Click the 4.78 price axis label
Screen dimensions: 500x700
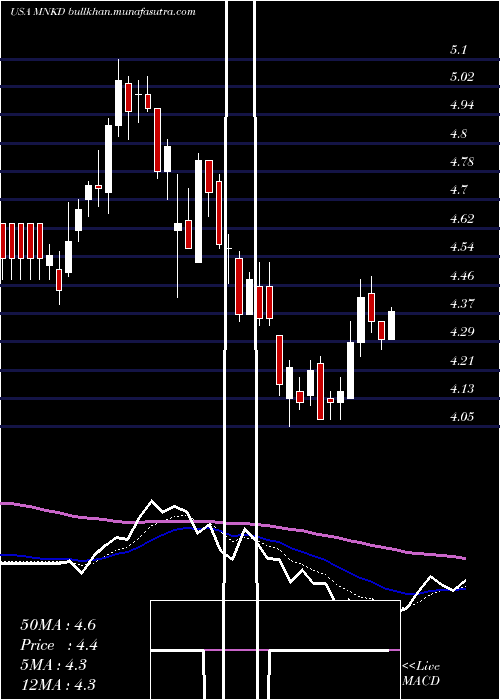tap(462, 162)
